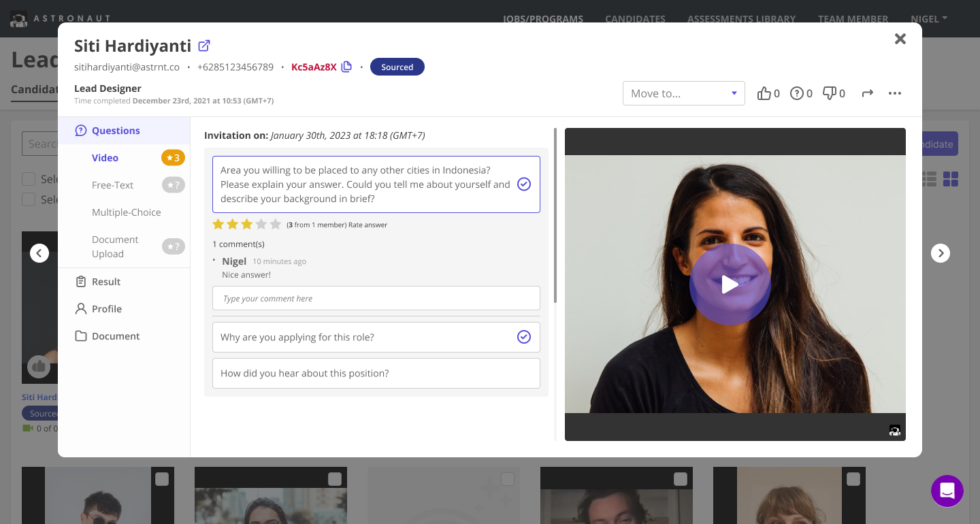Click the Document Upload unrated star badge
980x524 pixels.
click(173, 246)
